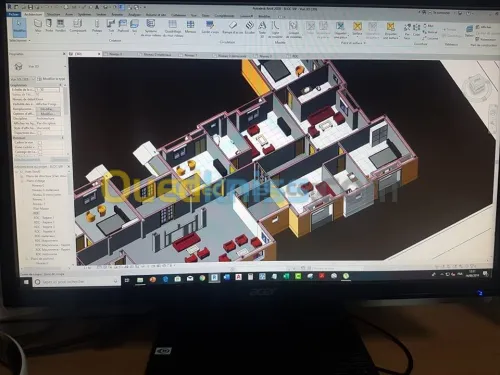Toggle the Zone cadrée visible checkbox
This screenshot has width=500, height=375.
(40, 147)
